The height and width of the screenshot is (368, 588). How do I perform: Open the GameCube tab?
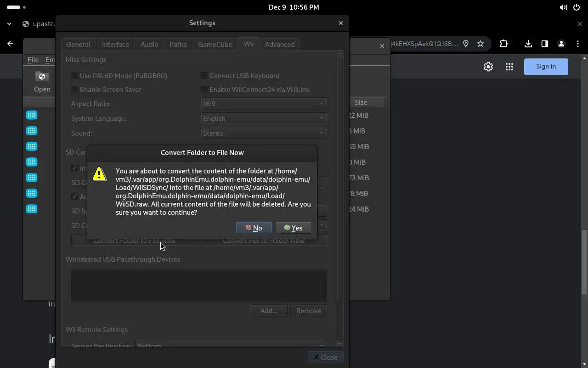coord(215,44)
